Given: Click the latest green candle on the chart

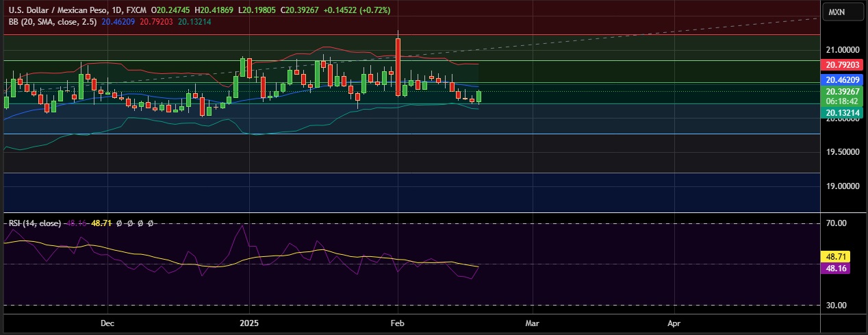Looking at the screenshot, I should click(x=479, y=97).
